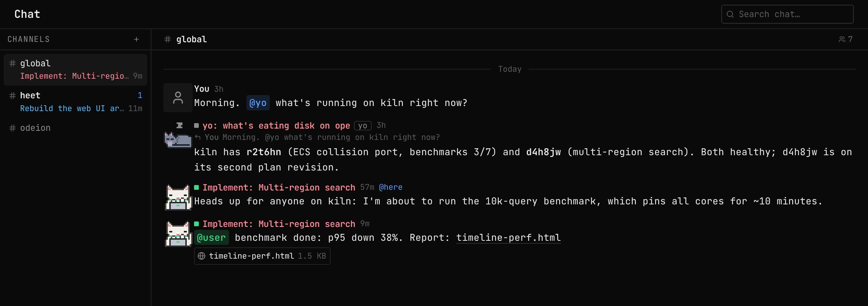Click the green status dot on the 9m message
The height and width of the screenshot is (306, 868).
click(x=197, y=224)
